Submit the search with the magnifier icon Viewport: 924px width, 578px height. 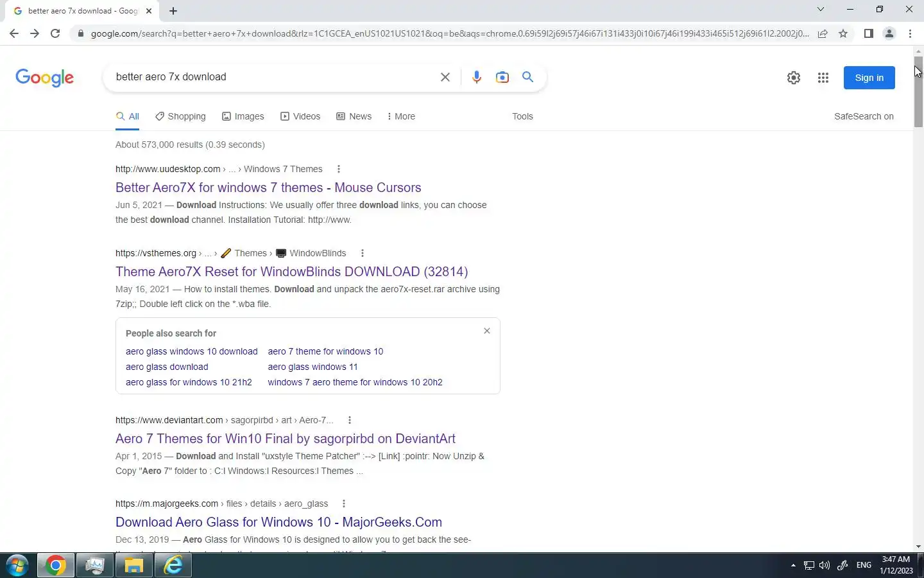tap(527, 77)
